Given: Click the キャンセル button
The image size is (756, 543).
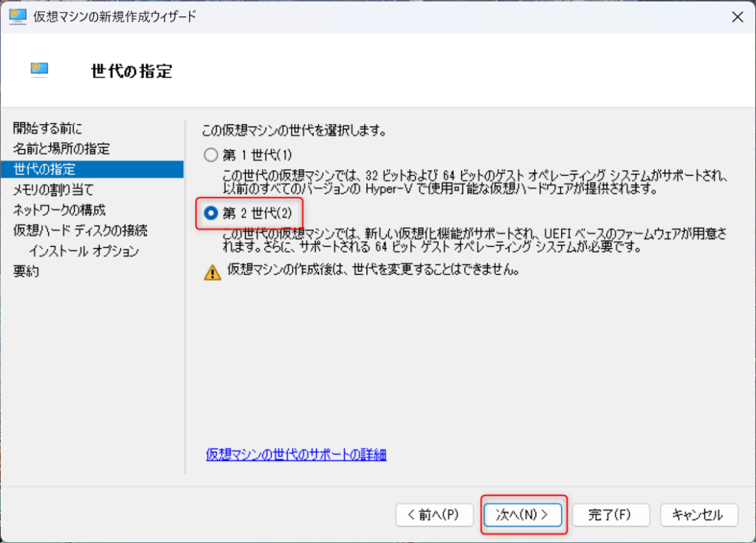Looking at the screenshot, I should pos(698,515).
